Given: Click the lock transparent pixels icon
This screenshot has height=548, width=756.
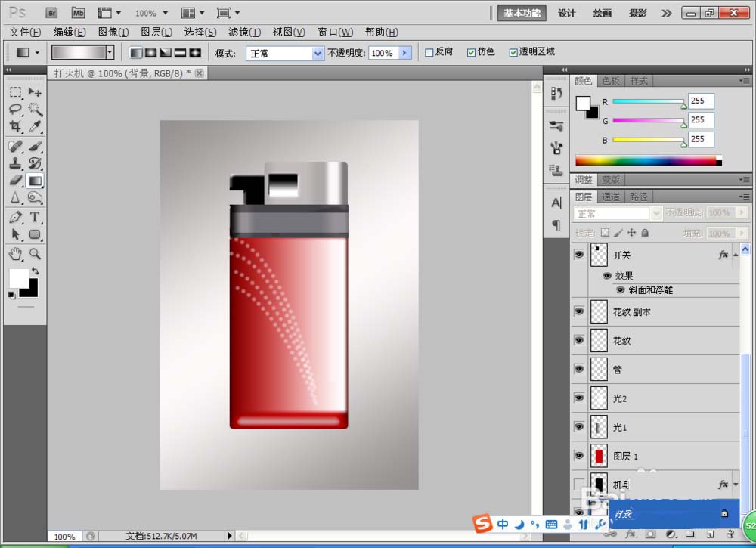Looking at the screenshot, I should tap(605, 232).
